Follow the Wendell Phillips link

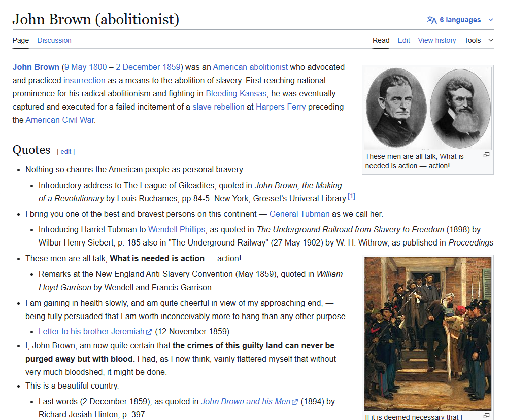coord(177,230)
